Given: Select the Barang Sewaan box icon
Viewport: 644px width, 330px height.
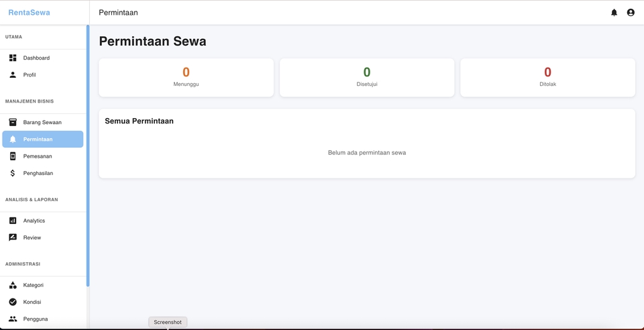Looking at the screenshot, I should click(13, 123).
